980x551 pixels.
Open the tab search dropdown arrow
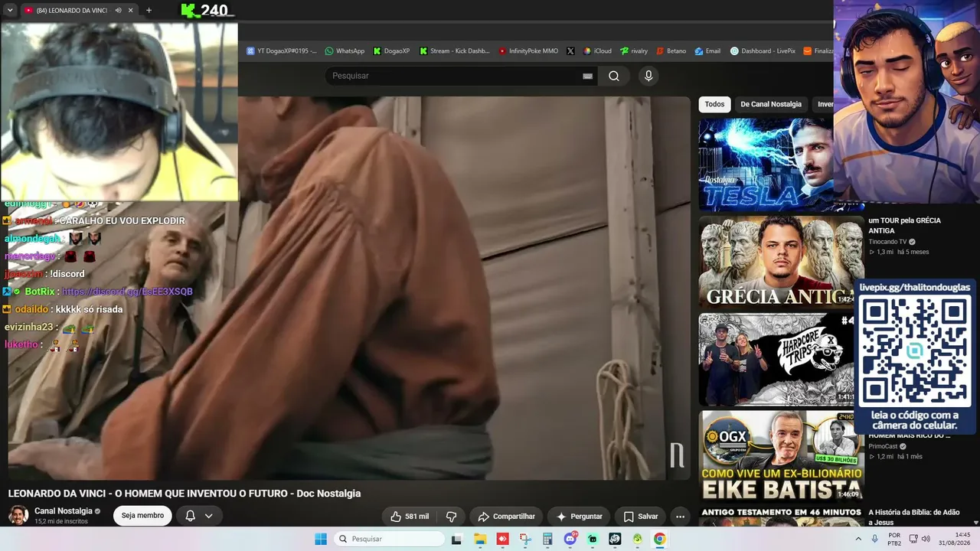(x=10, y=10)
